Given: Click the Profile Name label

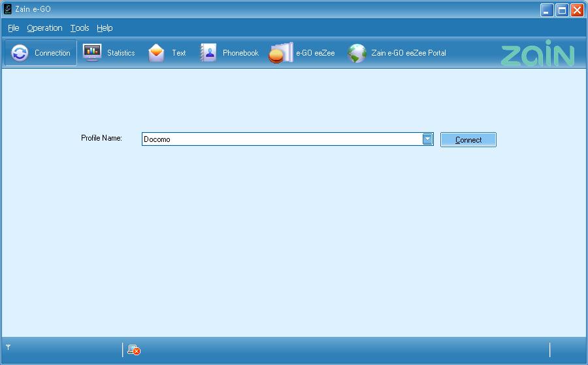Looking at the screenshot, I should click(102, 138).
